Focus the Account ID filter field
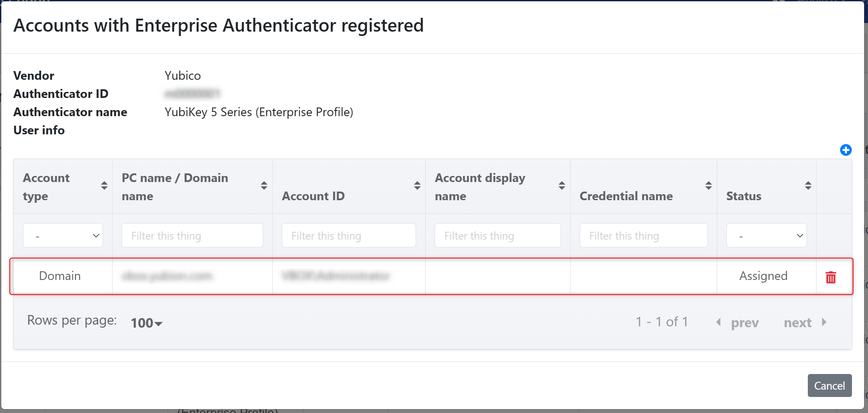The image size is (868, 413). click(x=348, y=235)
